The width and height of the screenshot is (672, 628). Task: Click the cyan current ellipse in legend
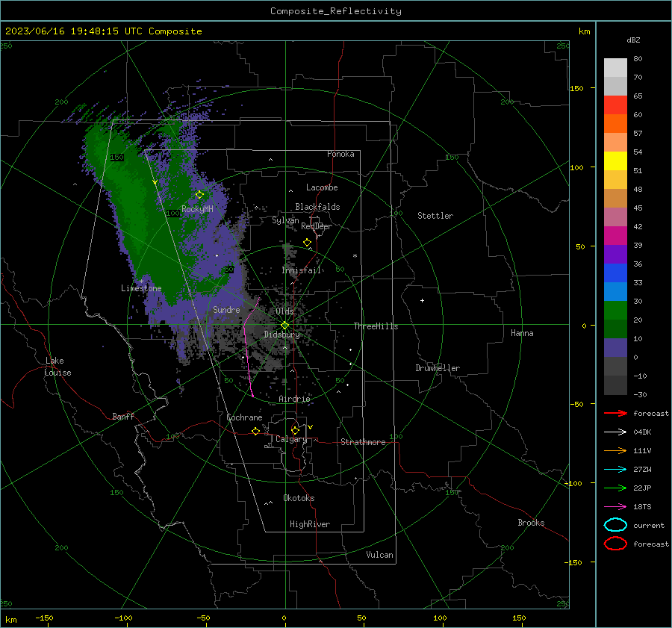click(615, 525)
